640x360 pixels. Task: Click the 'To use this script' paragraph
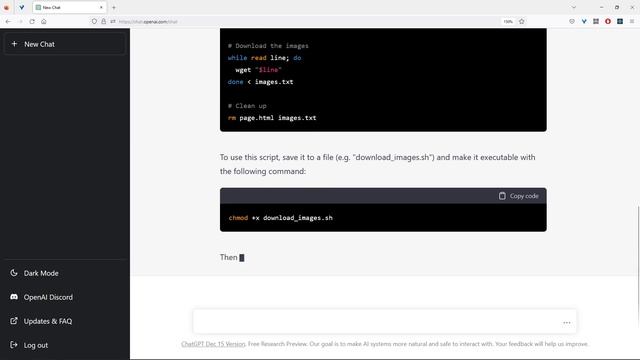(378, 164)
